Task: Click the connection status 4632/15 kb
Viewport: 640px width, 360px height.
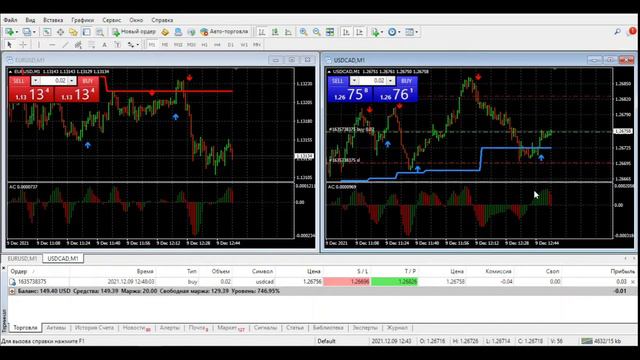Action: point(602,341)
